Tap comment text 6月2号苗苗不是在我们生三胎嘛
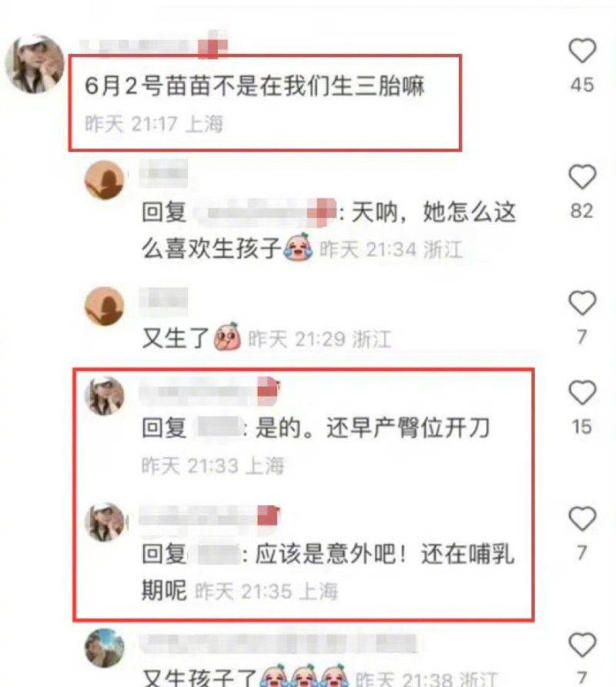This screenshot has width=616, height=687. click(x=255, y=85)
